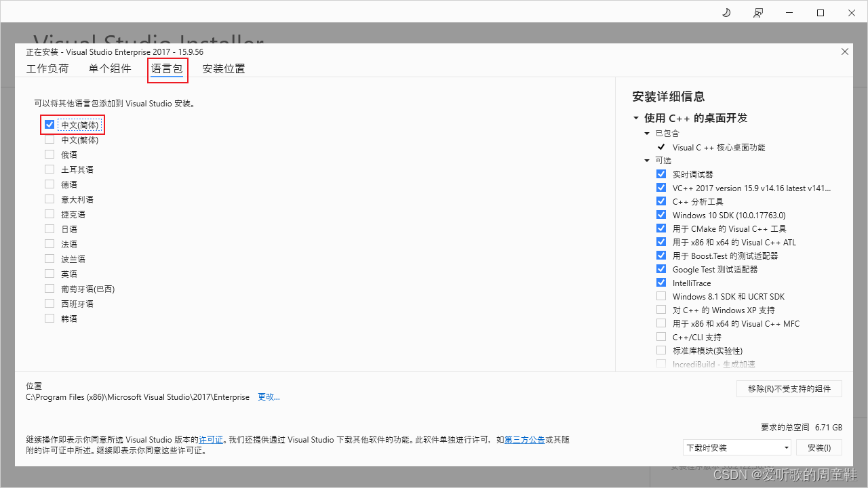Disable the IntelliTrace component
Screen dimensions: 868x488
point(661,282)
